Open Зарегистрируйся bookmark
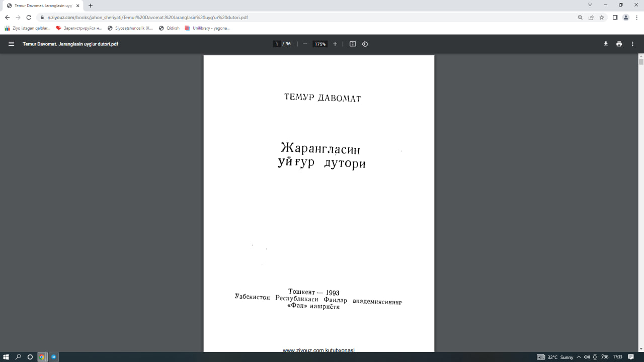Viewport: 644px width, 362px height. tap(79, 28)
